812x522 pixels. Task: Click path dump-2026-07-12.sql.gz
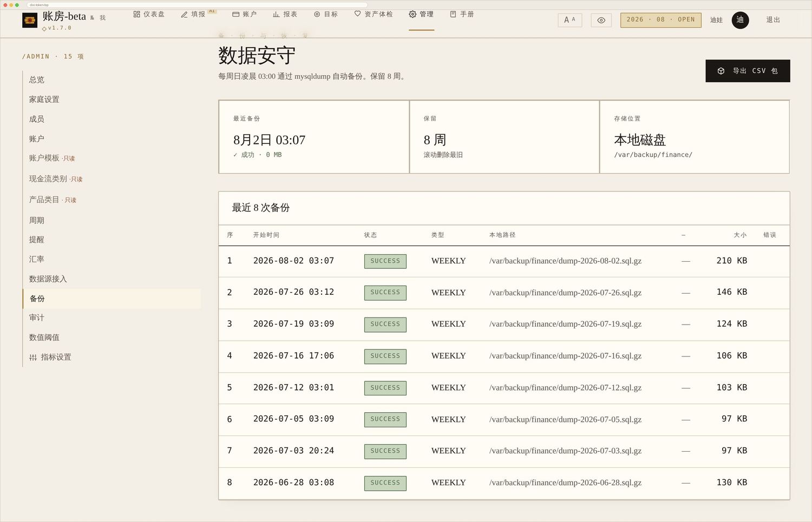(x=565, y=388)
